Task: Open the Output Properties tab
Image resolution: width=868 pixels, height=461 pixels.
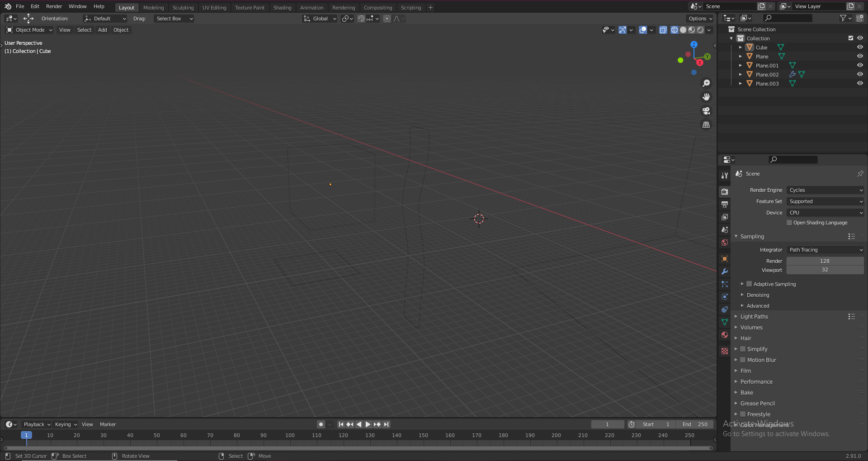Action: pyautogui.click(x=725, y=204)
